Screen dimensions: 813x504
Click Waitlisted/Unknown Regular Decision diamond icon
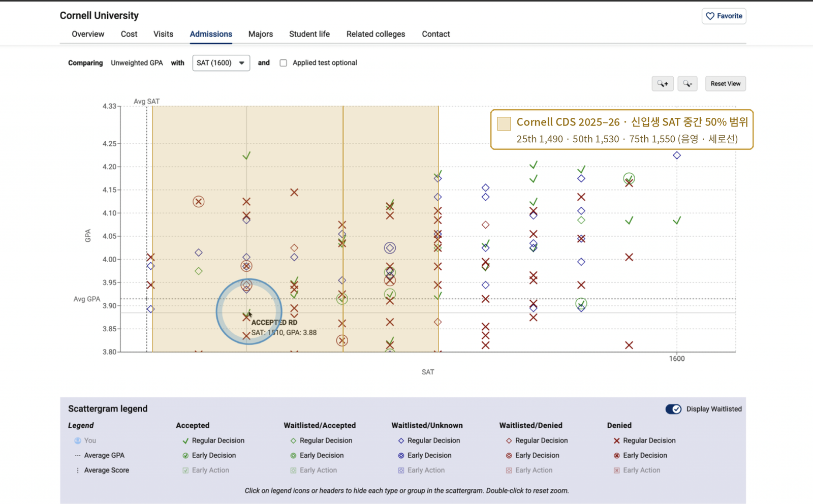[401, 441]
